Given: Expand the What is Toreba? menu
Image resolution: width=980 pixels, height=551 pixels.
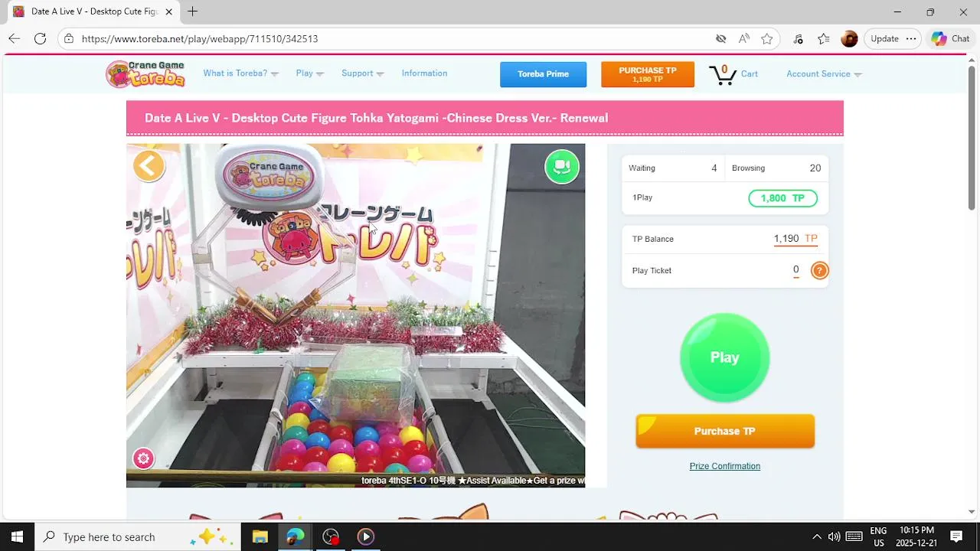Looking at the screenshot, I should [x=240, y=73].
